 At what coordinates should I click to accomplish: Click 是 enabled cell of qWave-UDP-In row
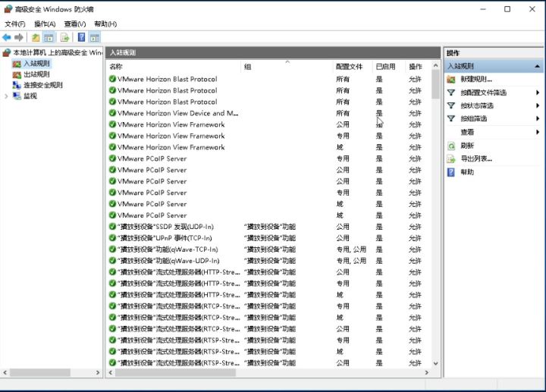pyautogui.click(x=379, y=261)
